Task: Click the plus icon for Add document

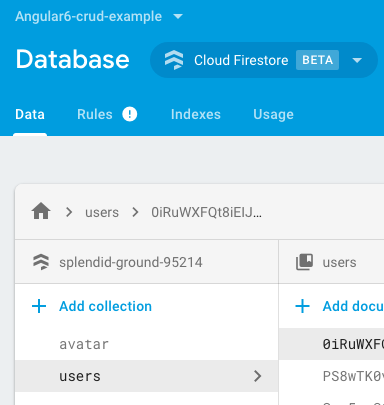Action: coord(303,306)
